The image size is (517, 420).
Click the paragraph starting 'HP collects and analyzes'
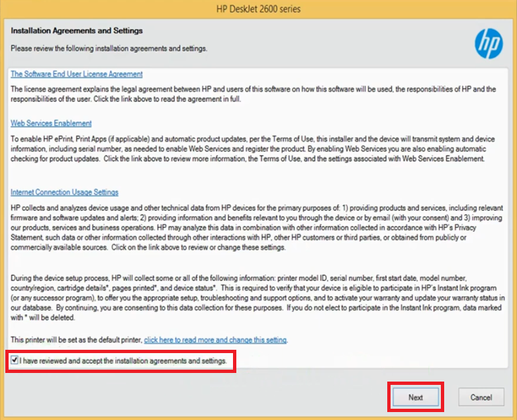coord(257,227)
